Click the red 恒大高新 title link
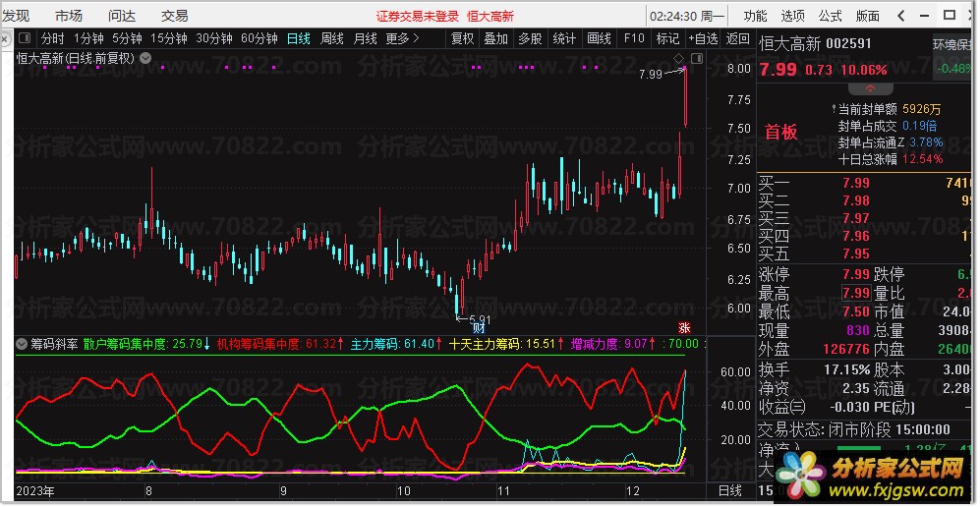Screen dimensions: 980x507 click(490, 17)
